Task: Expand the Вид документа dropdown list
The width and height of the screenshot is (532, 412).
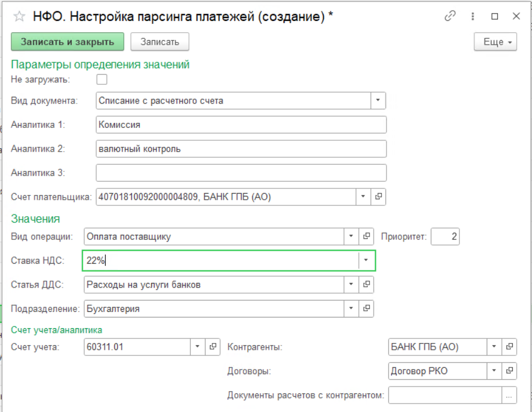Action: click(377, 101)
